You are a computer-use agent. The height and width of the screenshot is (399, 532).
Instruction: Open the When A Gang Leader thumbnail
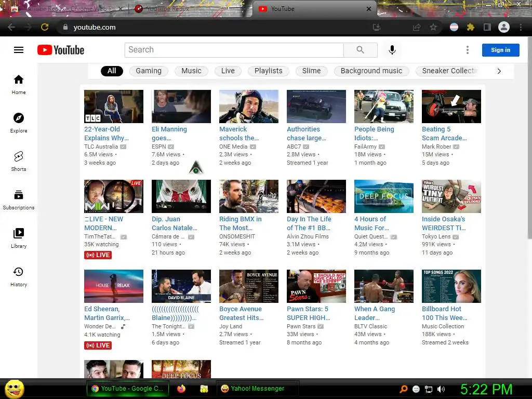(384, 286)
